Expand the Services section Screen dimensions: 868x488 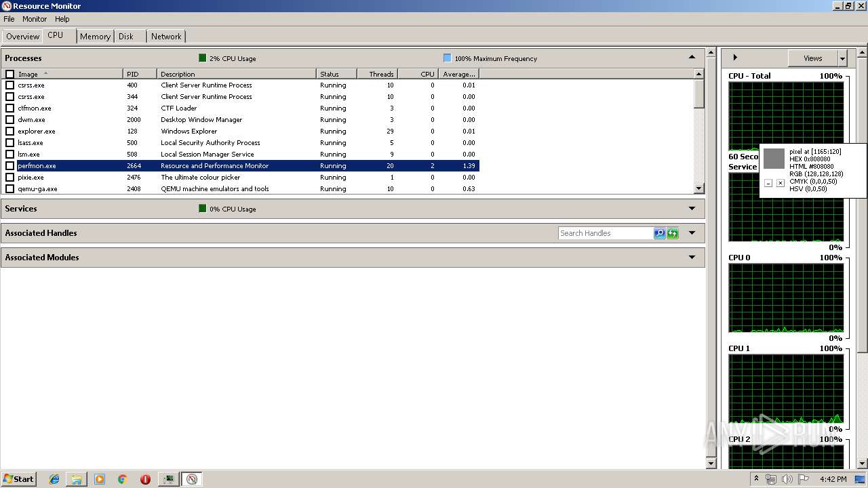click(692, 209)
